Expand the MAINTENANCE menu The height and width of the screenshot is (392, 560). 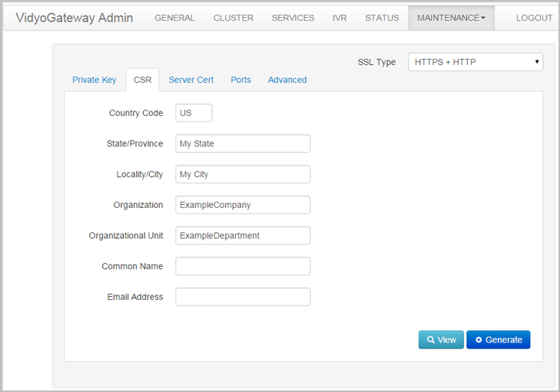[x=451, y=18]
